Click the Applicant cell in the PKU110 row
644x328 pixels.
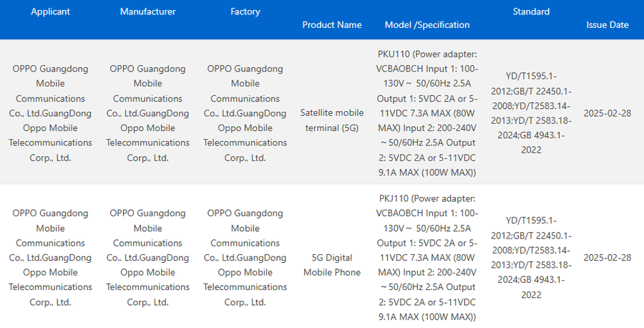[x=50, y=113]
